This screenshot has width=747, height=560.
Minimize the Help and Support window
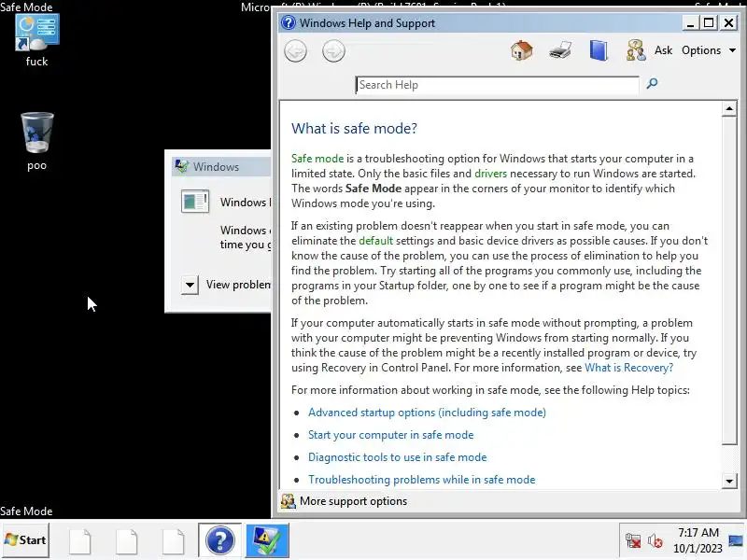point(690,22)
